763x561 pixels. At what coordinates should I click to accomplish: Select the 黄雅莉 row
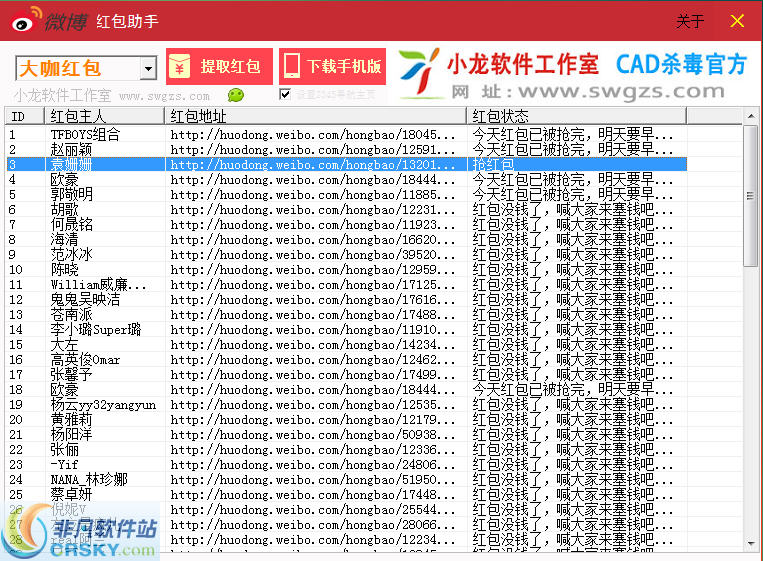[346, 420]
